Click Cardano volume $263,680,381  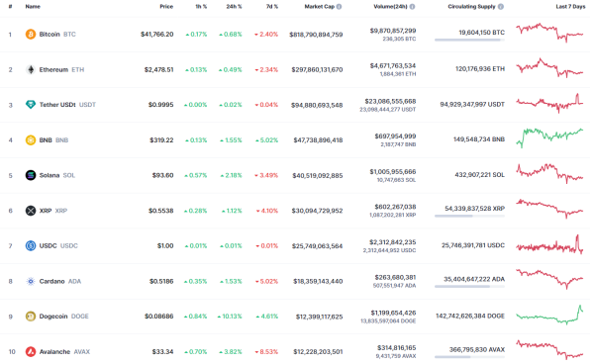point(395,277)
